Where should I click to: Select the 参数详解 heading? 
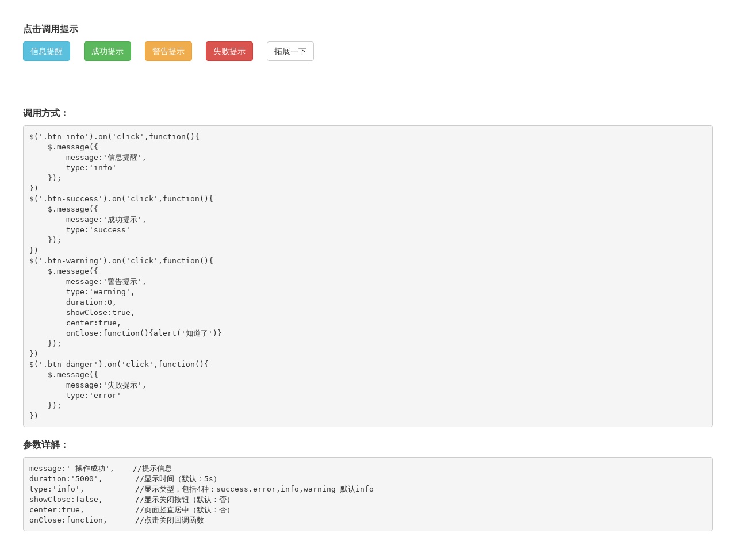pos(46,445)
